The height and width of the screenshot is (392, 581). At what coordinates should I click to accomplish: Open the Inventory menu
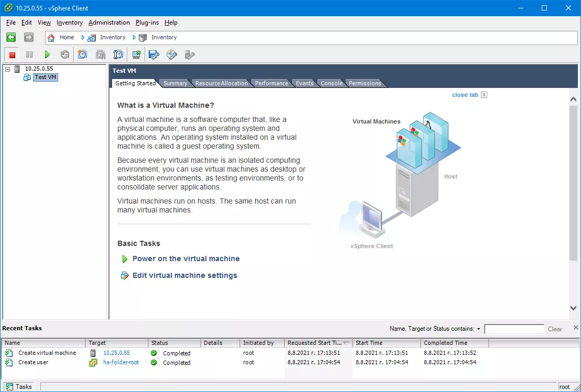click(70, 23)
